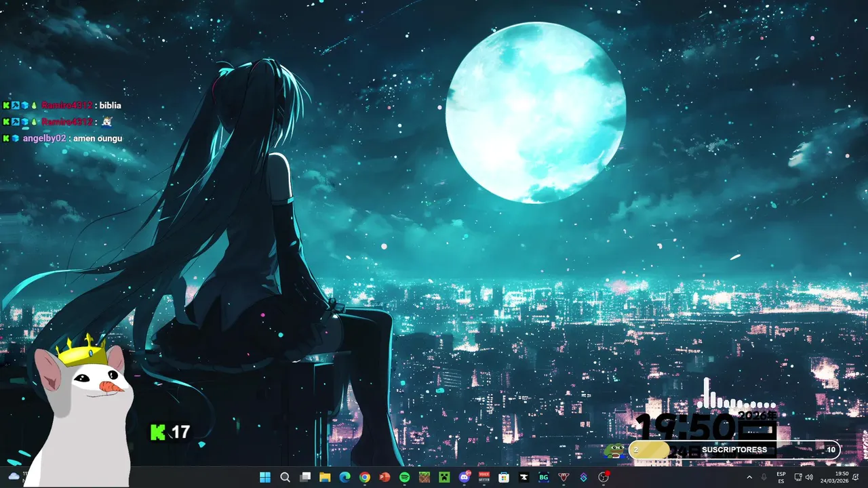Click the Pepe frog emote by the goal bar

pos(614,449)
